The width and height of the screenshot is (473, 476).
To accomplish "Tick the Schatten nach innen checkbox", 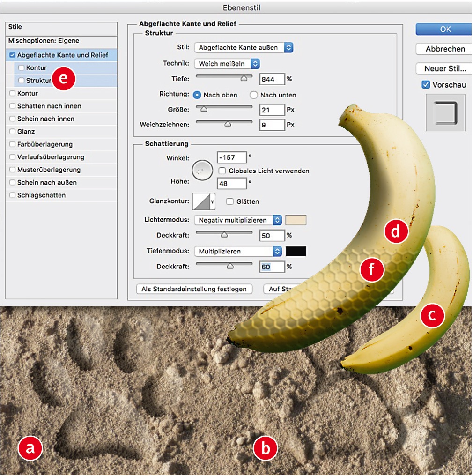I will tap(13, 106).
